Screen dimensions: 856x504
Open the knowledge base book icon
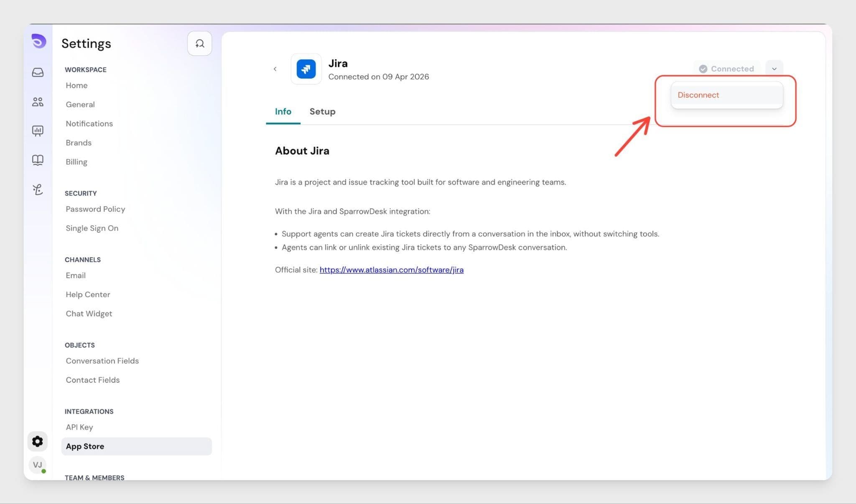tap(38, 160)
